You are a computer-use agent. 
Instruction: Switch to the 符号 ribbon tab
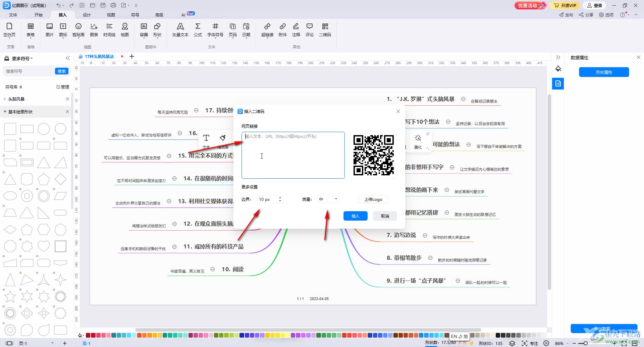coord(135,15)
